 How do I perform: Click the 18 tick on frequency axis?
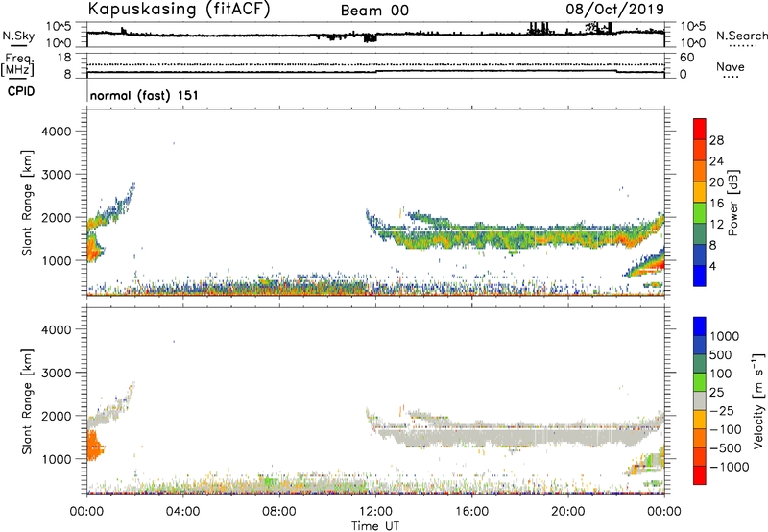point(63,58)
